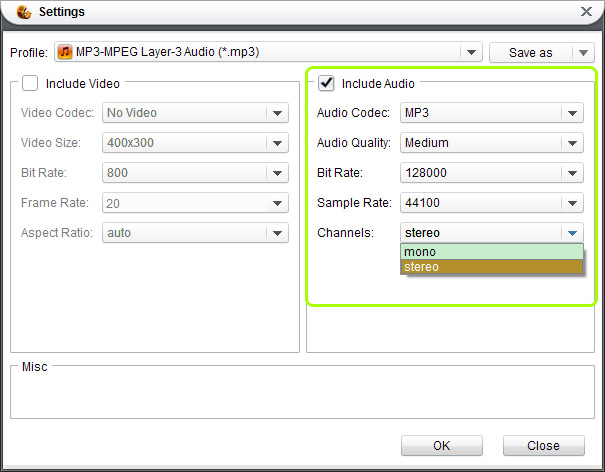Click the OK button
Screen dimensions: 605x472
click(x=442, y=446)
